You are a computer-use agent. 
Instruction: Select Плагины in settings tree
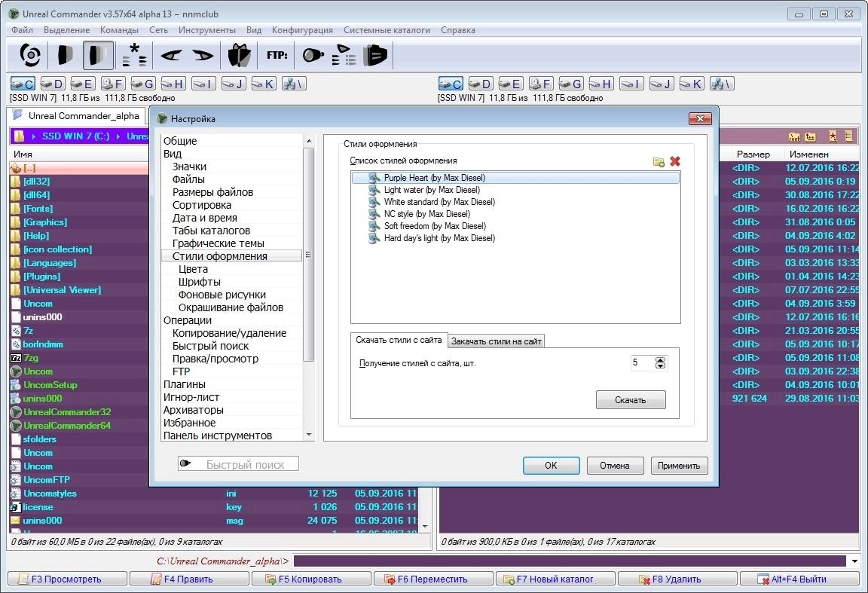pyautogui.click(x=185, y=384)
